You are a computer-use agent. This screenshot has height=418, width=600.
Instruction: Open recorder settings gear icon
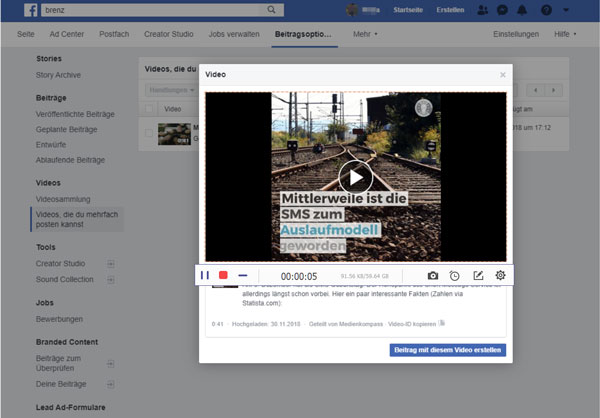click(500, 275)
